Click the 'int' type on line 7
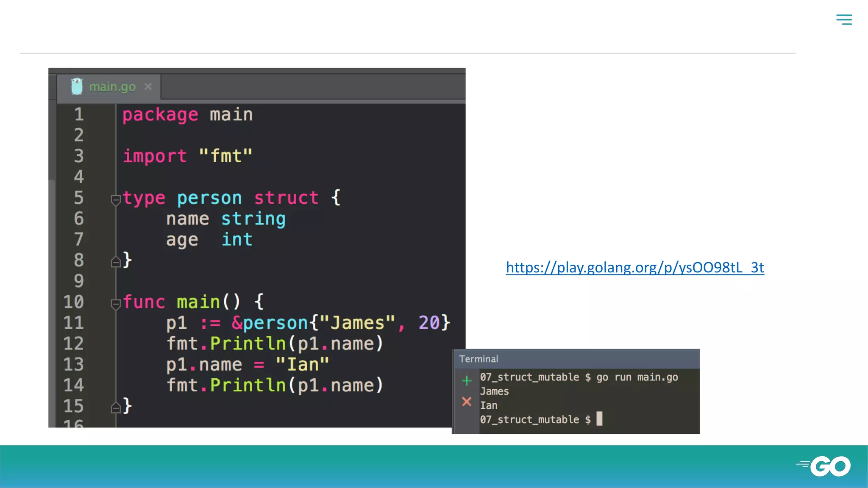This screenshot has height=488, width=868. (237, 240)
